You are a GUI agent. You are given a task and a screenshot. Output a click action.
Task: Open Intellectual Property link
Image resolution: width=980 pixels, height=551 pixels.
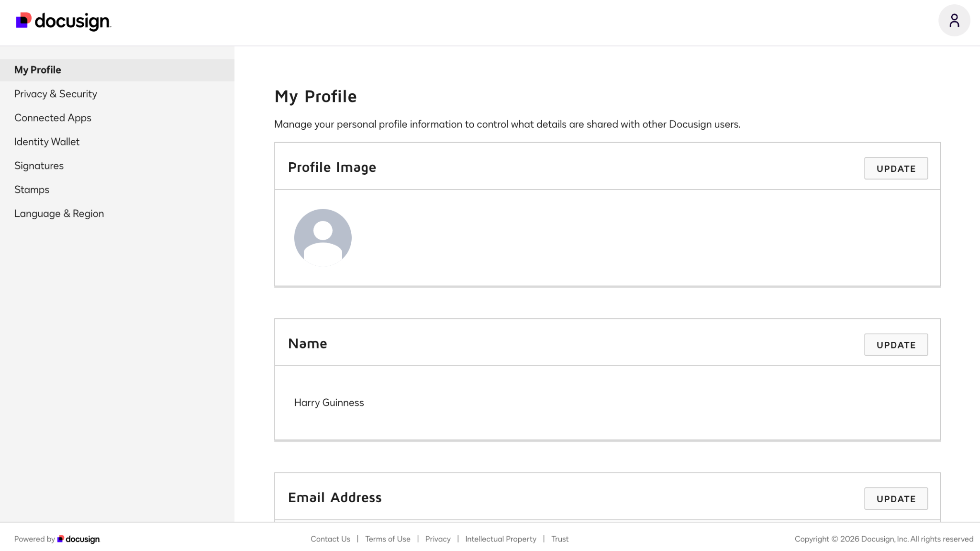click(x=501, y=539)
